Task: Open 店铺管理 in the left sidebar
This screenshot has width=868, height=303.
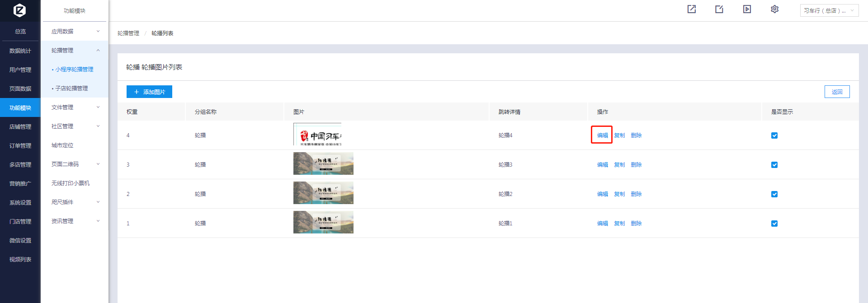Action: tap(20, 127)
